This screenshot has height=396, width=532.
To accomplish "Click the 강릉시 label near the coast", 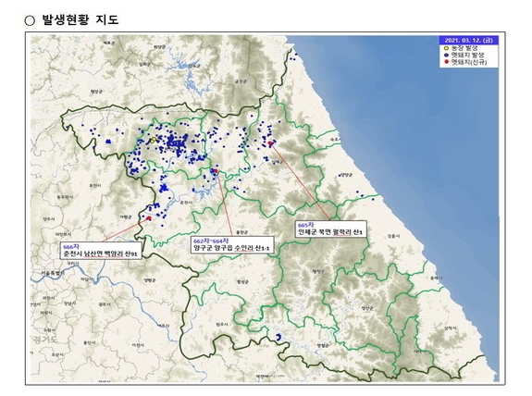I will pos(394,236).
